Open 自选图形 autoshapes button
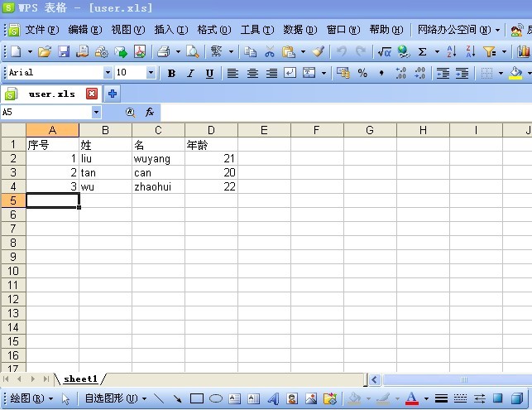The height and width of the screenshot is (410, 532). pyautogui.click(x=115, y=398)
